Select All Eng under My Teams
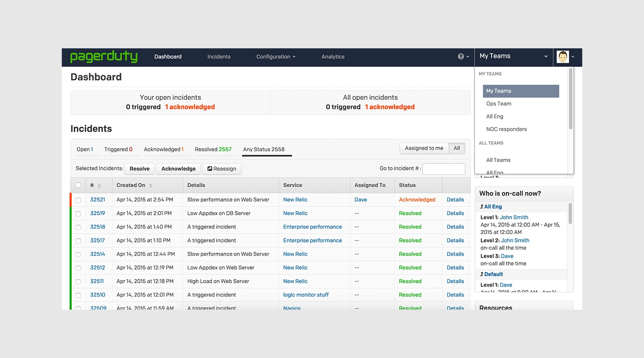Viewport: 644px width, 358px height. tap(495, 116)
